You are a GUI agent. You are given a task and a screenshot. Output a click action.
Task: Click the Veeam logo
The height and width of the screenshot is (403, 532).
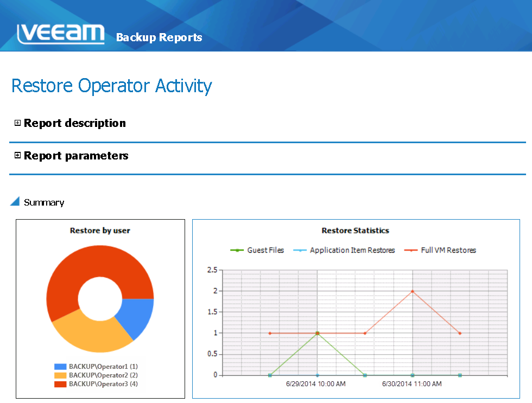click(61, 34)
